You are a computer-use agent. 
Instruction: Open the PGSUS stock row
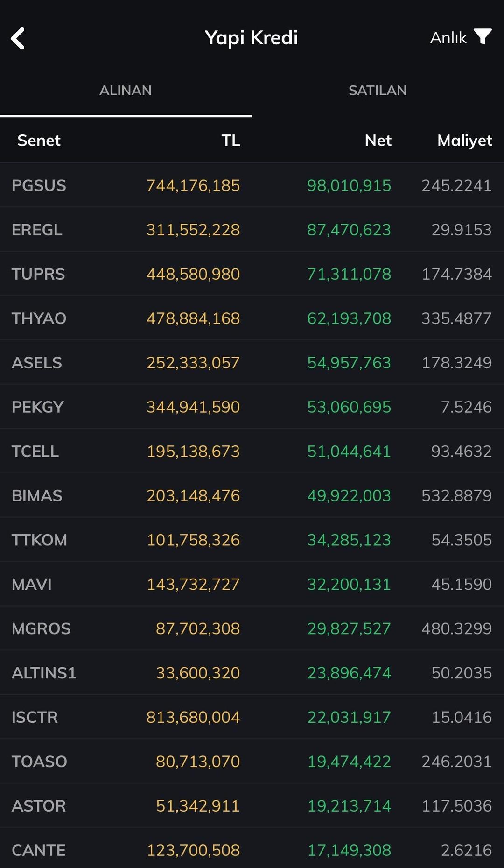point(252,185)
